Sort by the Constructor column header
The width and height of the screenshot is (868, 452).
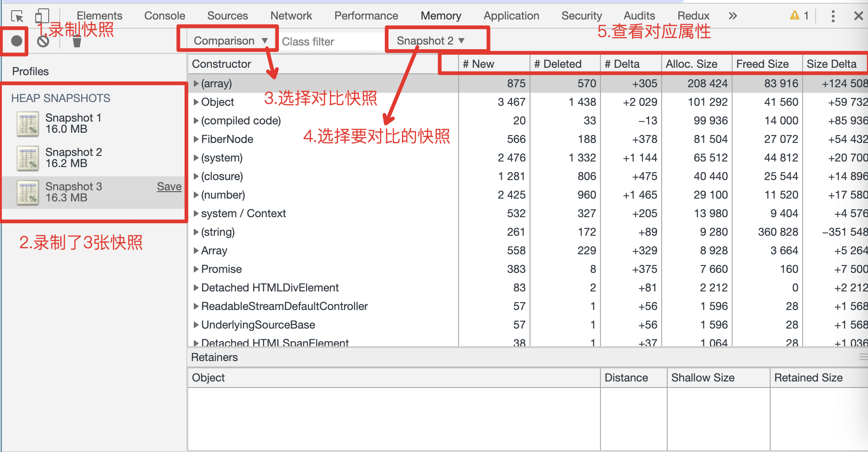[x=323, y=64]
